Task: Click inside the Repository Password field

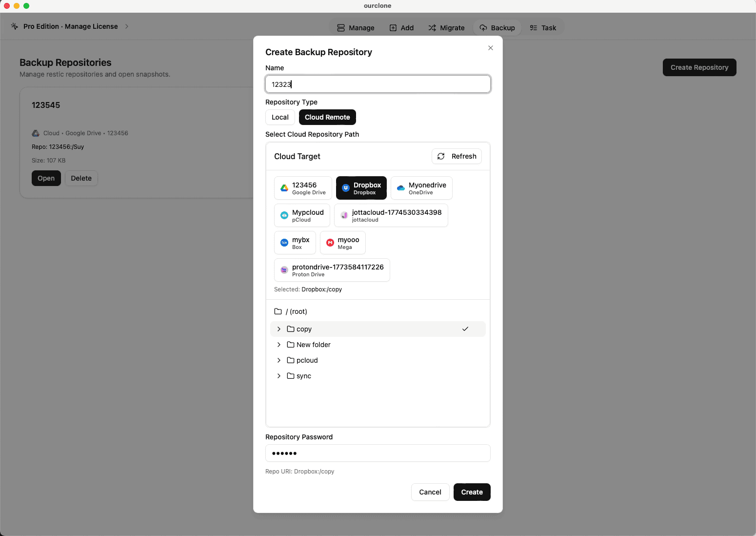Action: [x=378, y=453]
